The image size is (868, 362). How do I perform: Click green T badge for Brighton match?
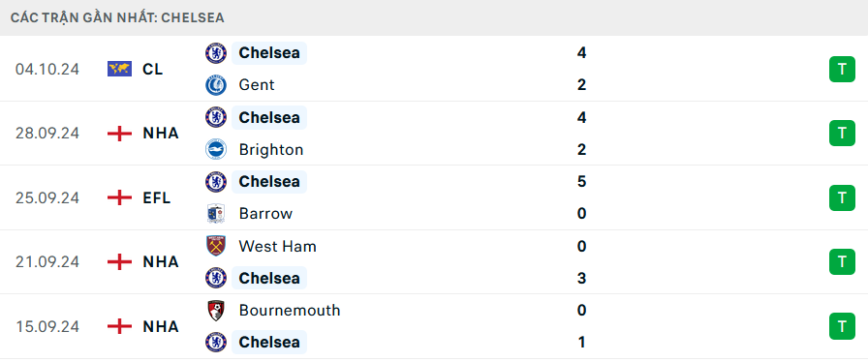(x=842, y=133)
